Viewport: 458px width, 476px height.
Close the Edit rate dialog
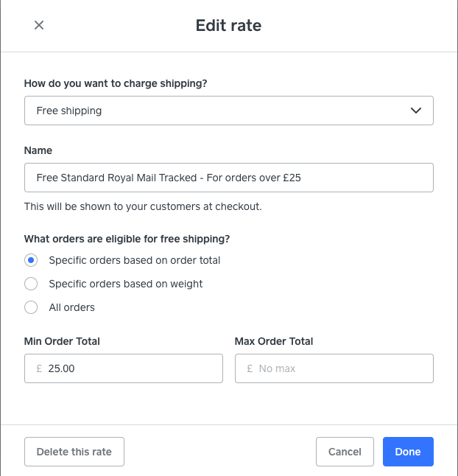[39, 25]
